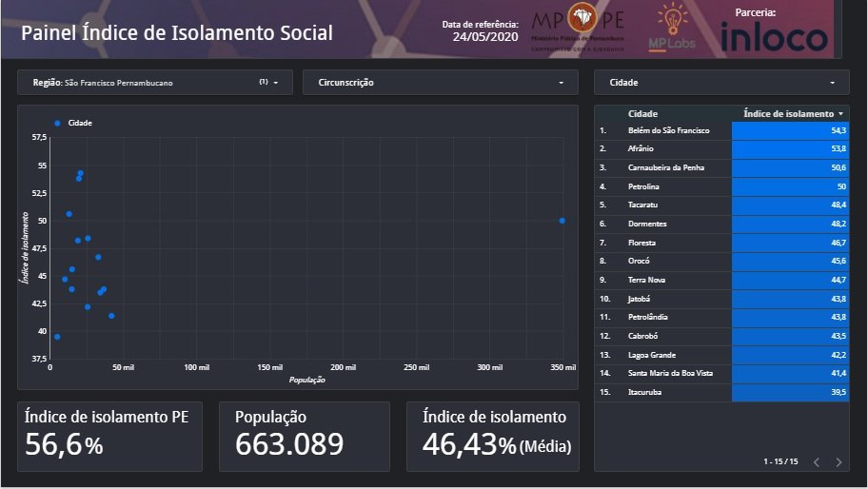The image size is (868, 489).
Task: Click Itacuruba's blue 39,5 value bar
Action: 789,392
